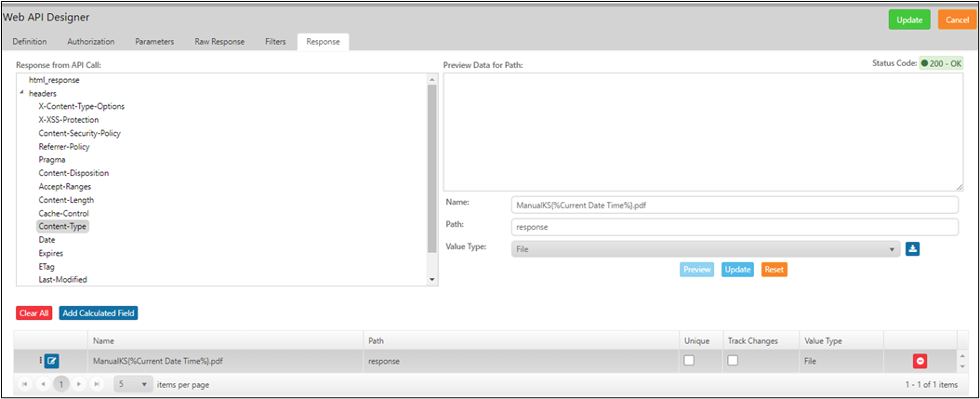Click the ManualKS file name grid cell

[x=225, y=361]
